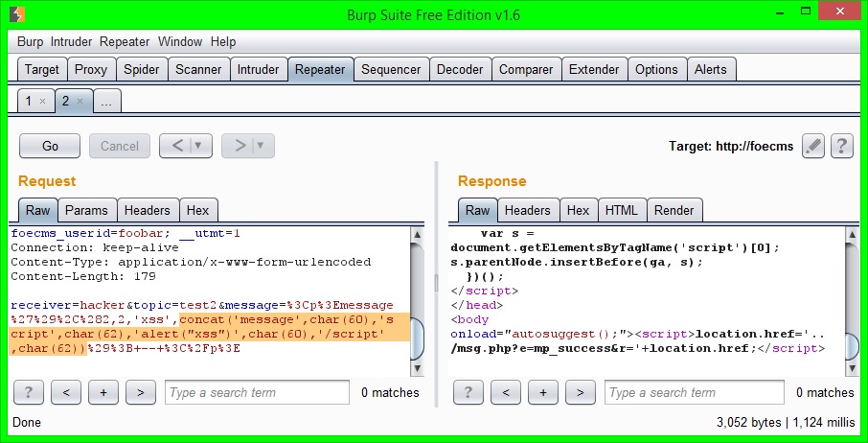Click response pane scroll down arrow

(852, 367)
